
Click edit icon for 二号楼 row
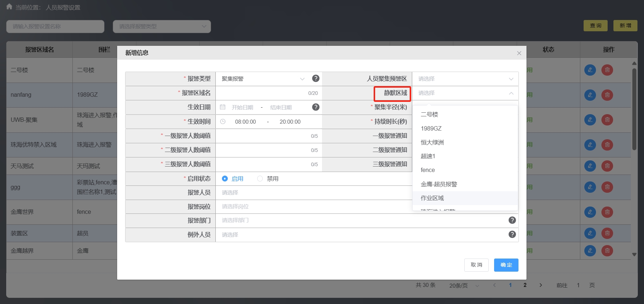coord(590,70)
